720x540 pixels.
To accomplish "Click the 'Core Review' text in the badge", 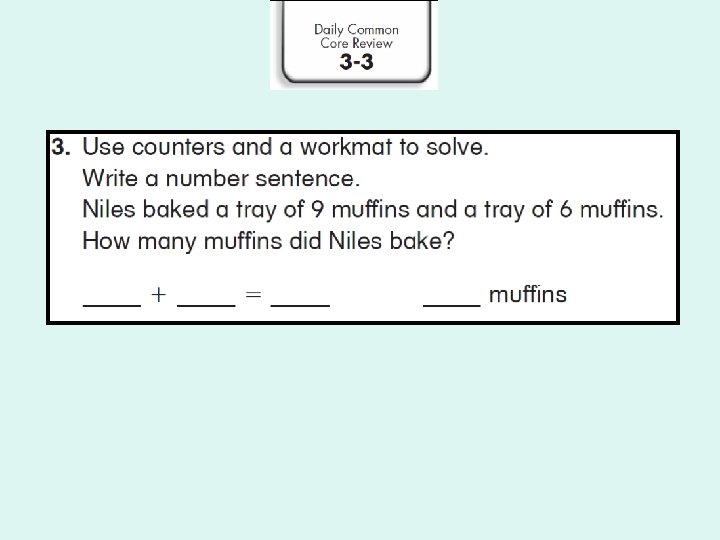I will pos(356,43).
